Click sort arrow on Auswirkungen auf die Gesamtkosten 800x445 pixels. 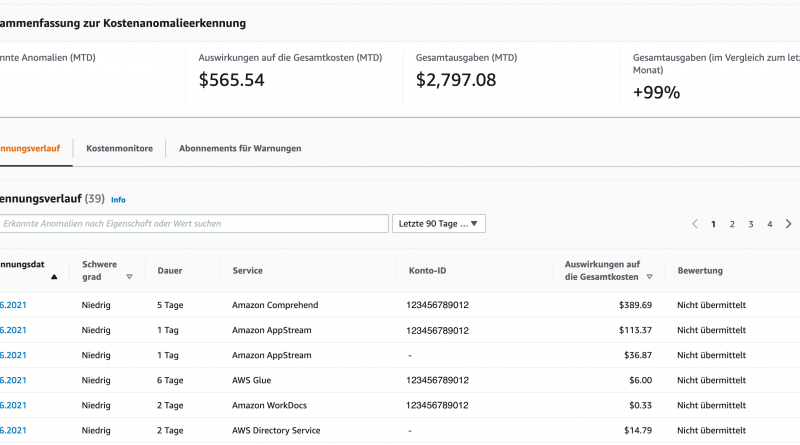point(649,277)
